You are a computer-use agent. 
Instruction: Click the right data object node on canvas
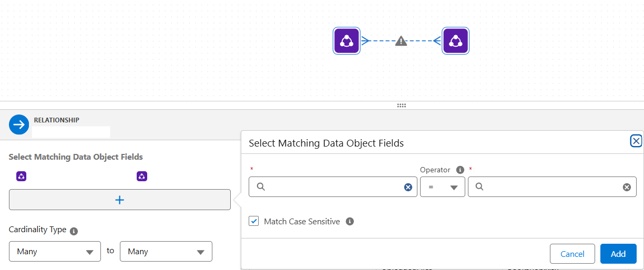[x=455, y=41]
